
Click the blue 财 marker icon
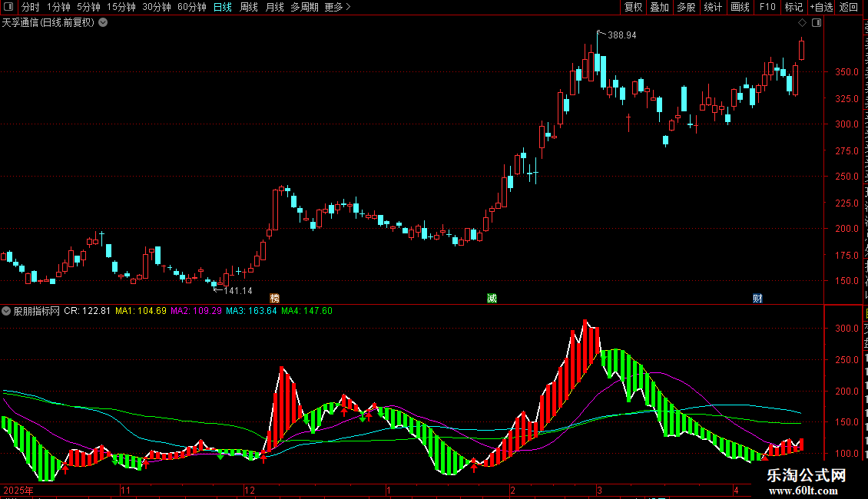[x=758, y=298]
